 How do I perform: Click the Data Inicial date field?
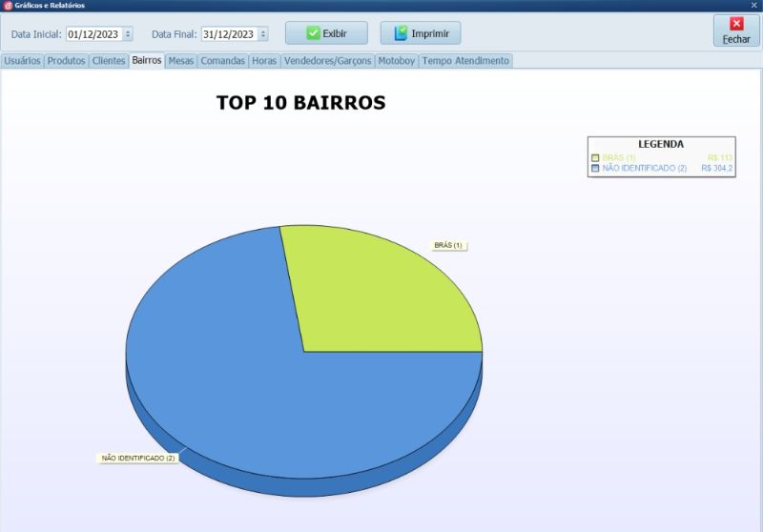point(93,34)
